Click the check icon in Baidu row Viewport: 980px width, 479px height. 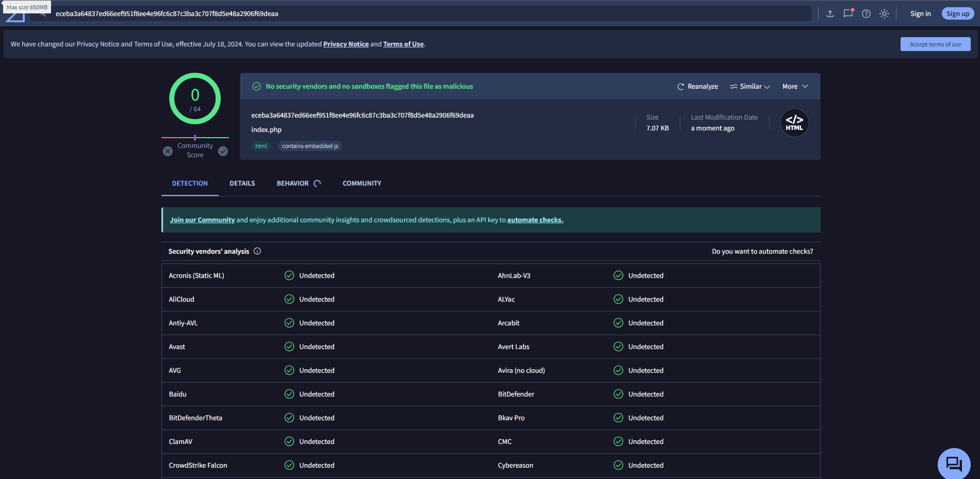[x=289, y=394]
